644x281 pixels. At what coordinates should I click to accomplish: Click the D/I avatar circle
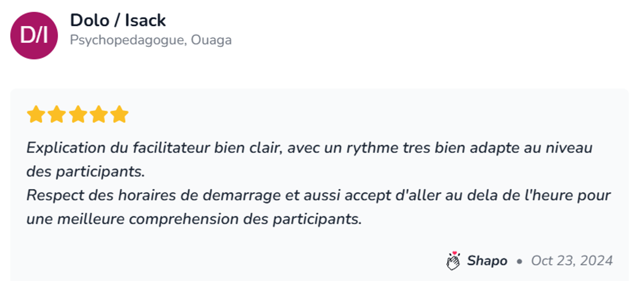point(34,36)
